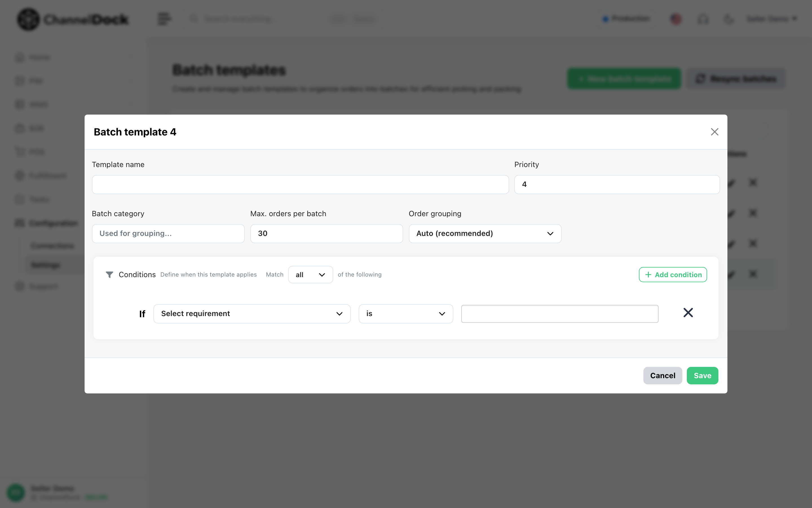Click the Priority field showing 4
Image resolution: width=812 pixels, height=508 pixels.
click(617, 185)
